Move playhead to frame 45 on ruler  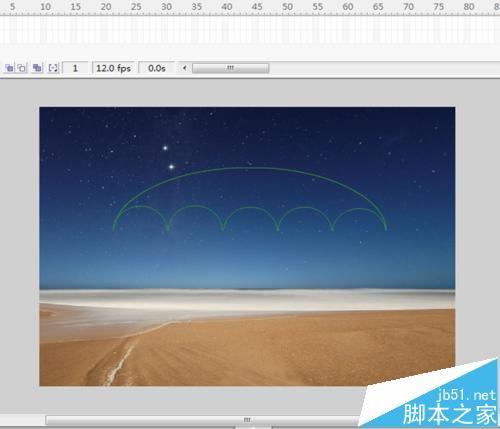click(x=257, y=7)
